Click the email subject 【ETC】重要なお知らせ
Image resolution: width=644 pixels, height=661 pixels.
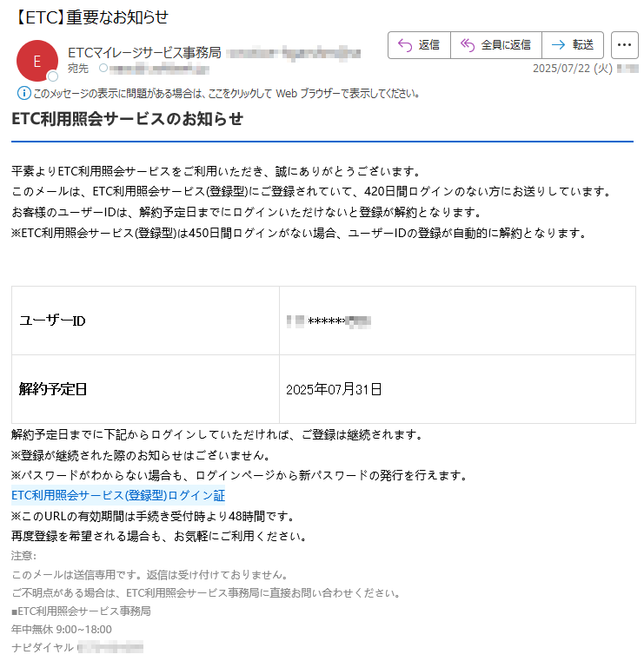pos(90,17)
